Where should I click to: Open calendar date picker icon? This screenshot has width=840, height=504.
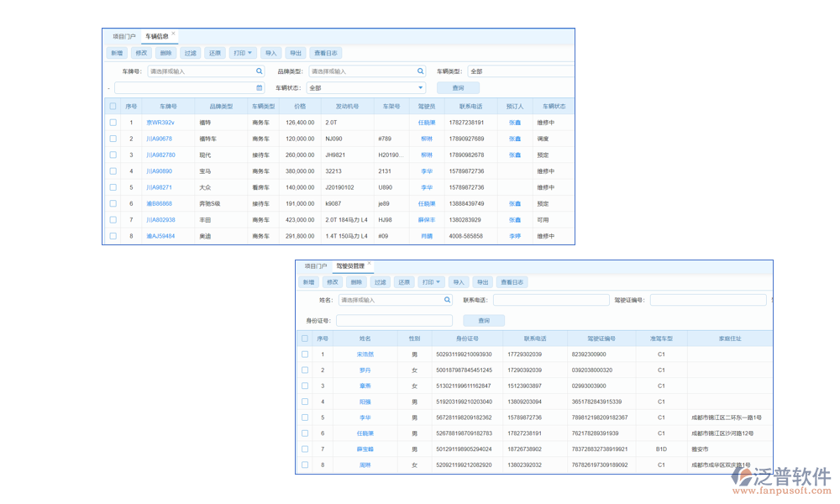tap(260, 87)
